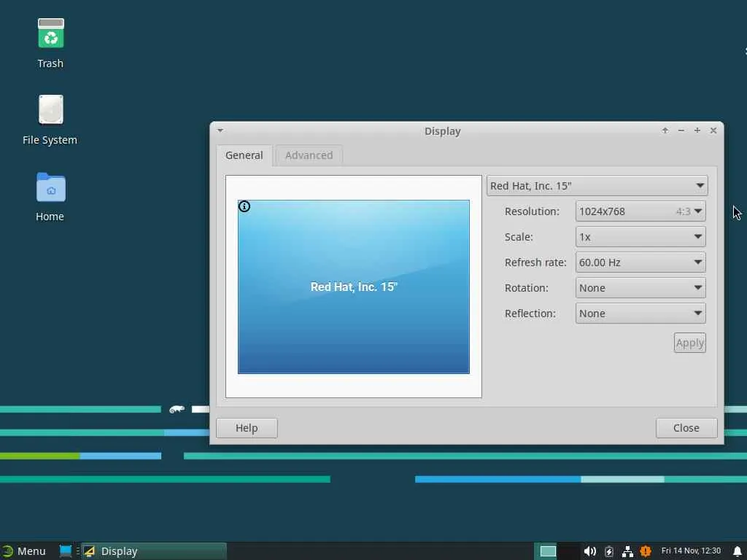This screenshot has width=747, height=560.
Task: Click the Rotation label
Action: 527,287
